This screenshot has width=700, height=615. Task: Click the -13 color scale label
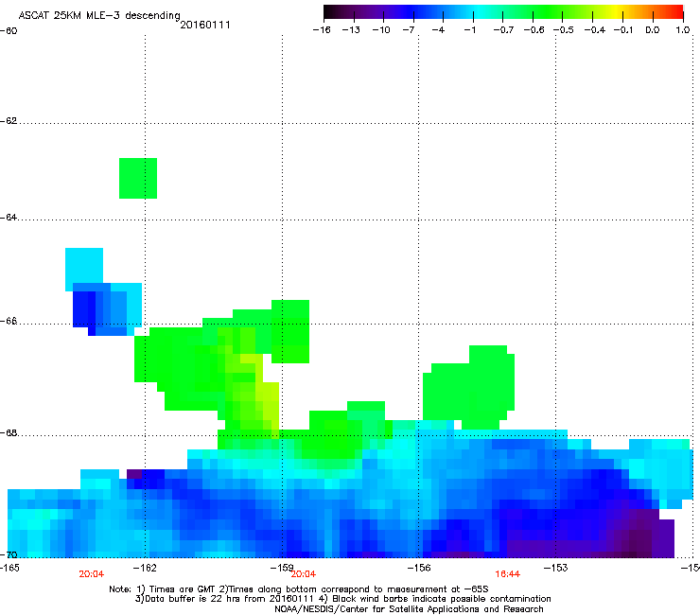coord(351,30)
